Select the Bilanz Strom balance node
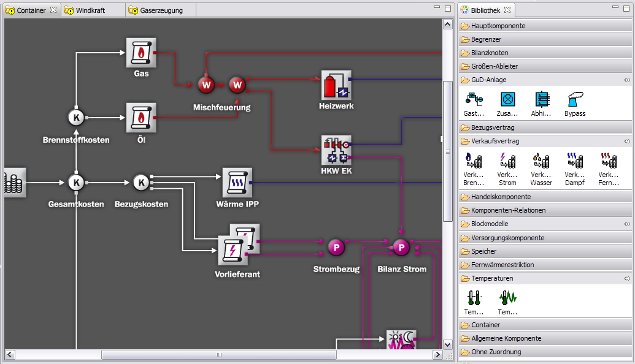This screenshot has height=364, width=635. (401, 248)
